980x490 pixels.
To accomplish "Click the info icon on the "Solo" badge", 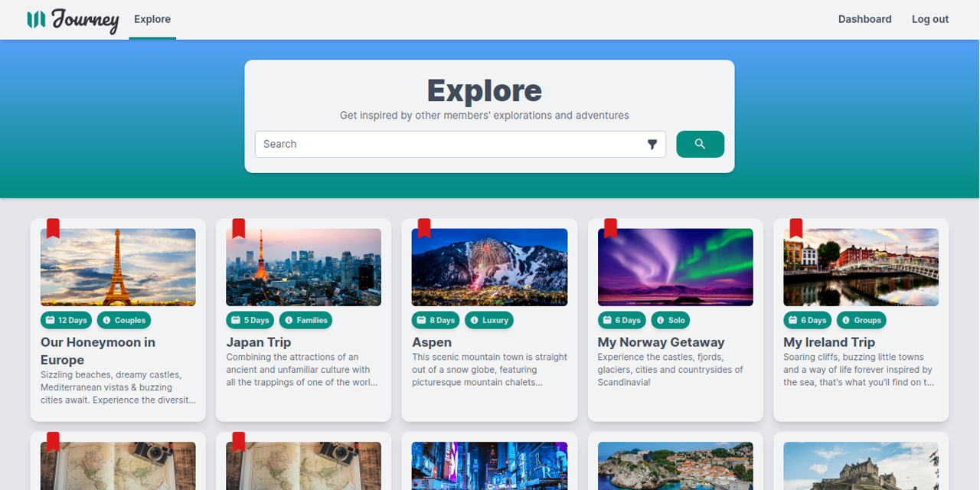I will coord(660,320).
